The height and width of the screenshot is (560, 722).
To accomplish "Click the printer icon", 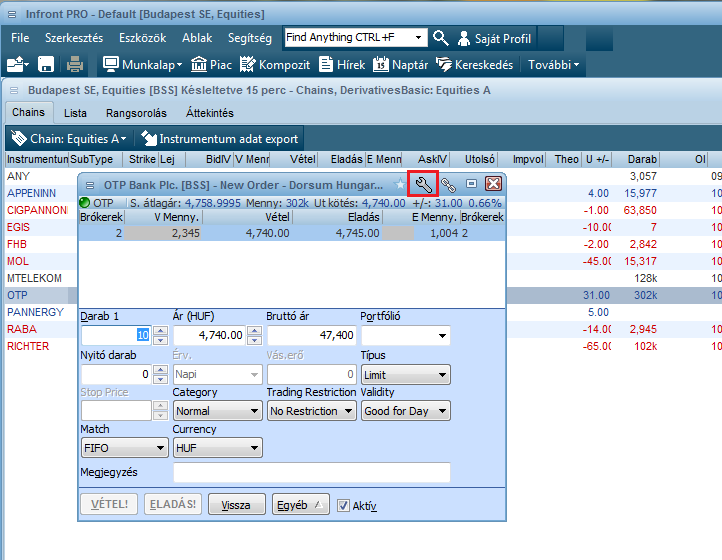I will [x=75, y=64].
